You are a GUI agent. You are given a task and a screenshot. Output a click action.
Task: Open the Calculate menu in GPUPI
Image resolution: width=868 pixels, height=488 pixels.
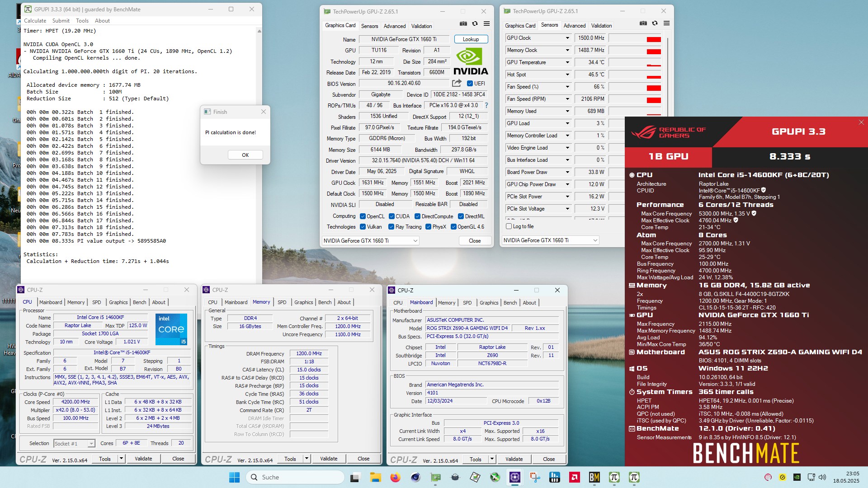coord(35,21)
